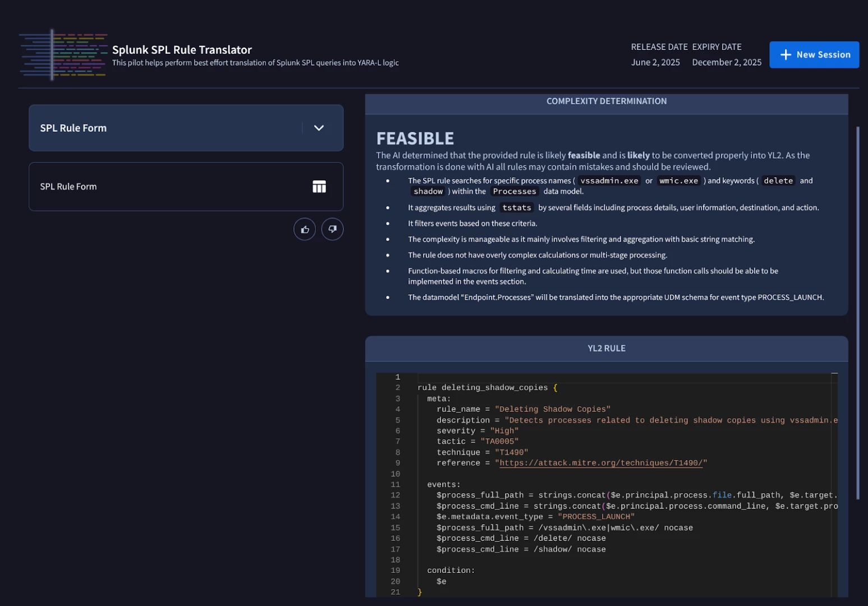Click the 'tactic = "TA0005"' code line
This screenshot has height=606, width=868.
tap(477, 442)
